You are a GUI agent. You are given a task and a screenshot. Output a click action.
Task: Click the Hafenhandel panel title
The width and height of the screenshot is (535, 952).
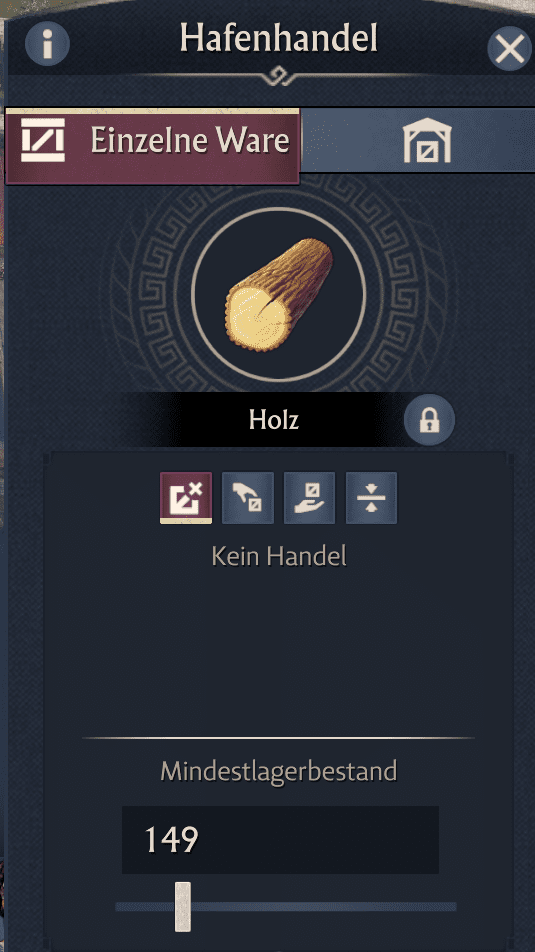(279, 38)
